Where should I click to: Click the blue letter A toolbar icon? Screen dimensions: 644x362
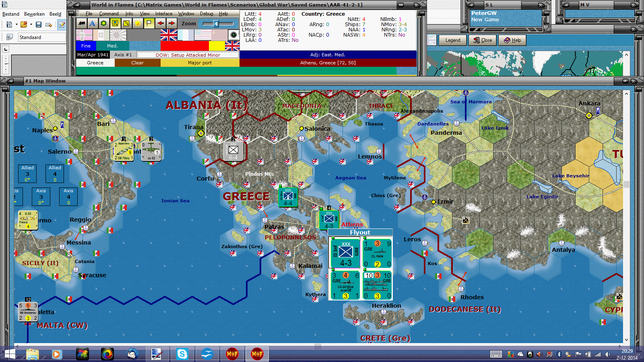tap(93, 23)
